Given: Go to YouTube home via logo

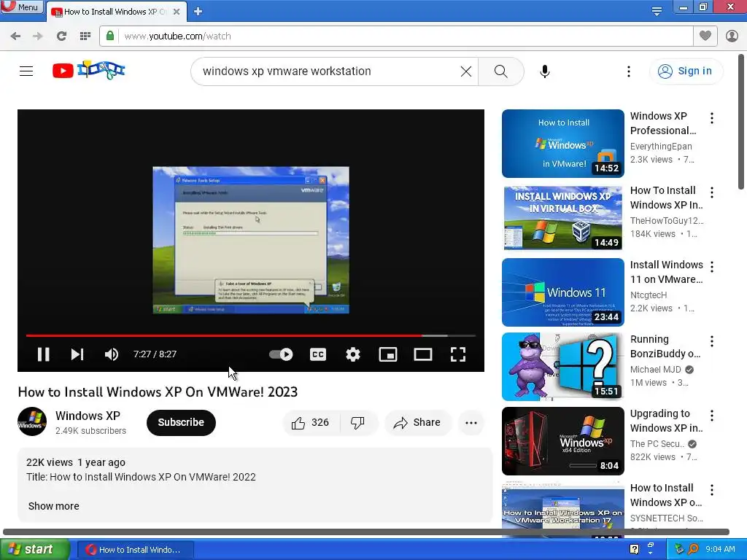Looking at the screenshot, I should [x=88, y=71].
